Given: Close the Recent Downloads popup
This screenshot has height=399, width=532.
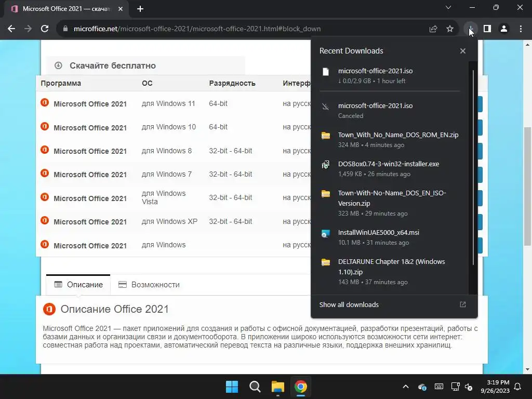Looking at the screenshot, I should 463,51.
